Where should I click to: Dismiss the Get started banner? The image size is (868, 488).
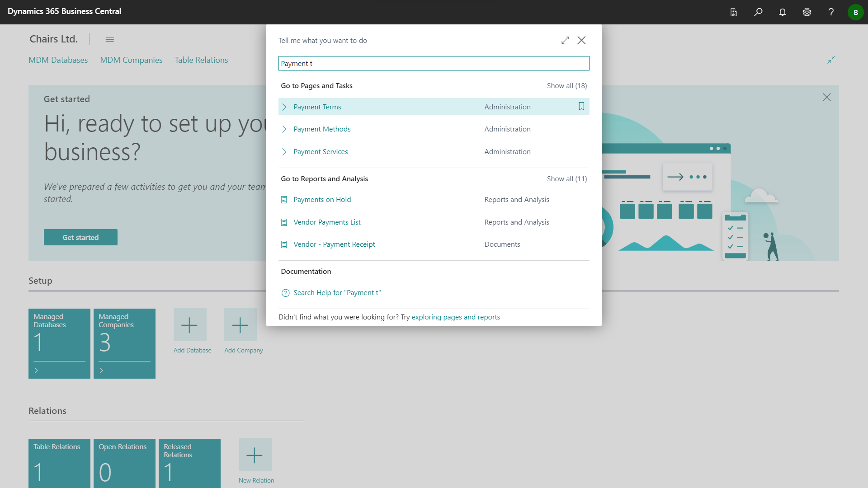click(x=827, y=97)
